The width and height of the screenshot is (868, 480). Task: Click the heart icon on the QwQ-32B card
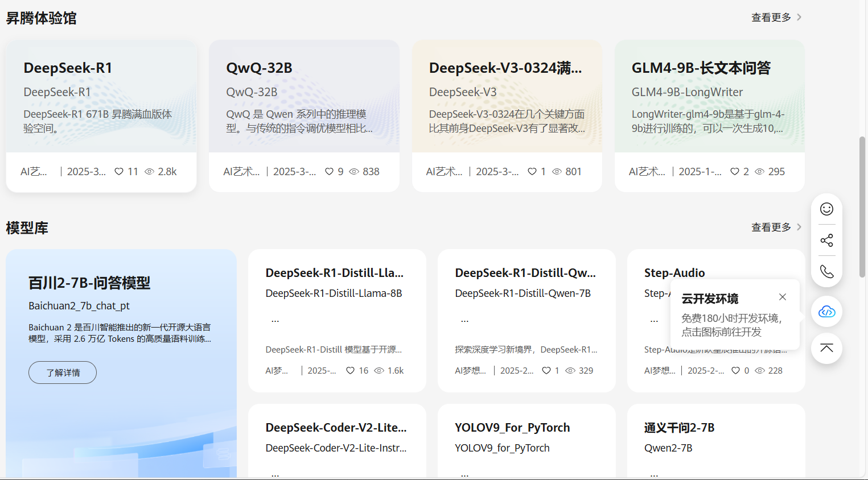click(x=329, y=171)
